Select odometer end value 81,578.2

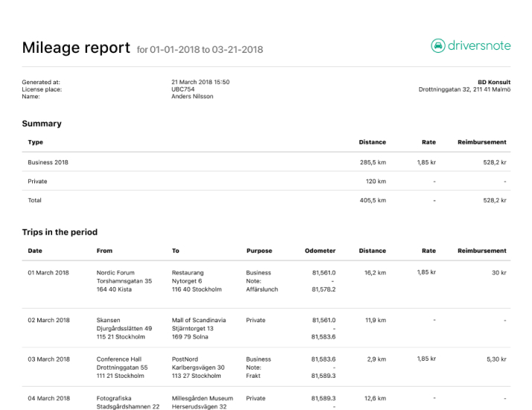[x=323, y=289]
